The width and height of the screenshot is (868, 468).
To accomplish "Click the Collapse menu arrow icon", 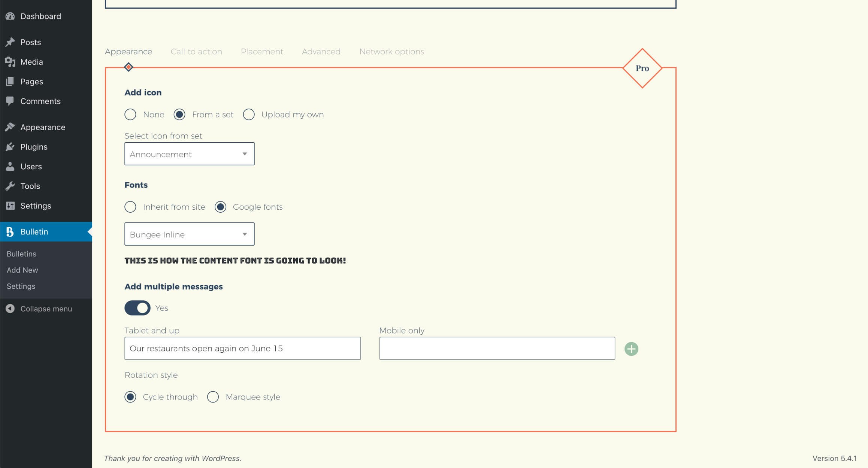I will [10, 309].
